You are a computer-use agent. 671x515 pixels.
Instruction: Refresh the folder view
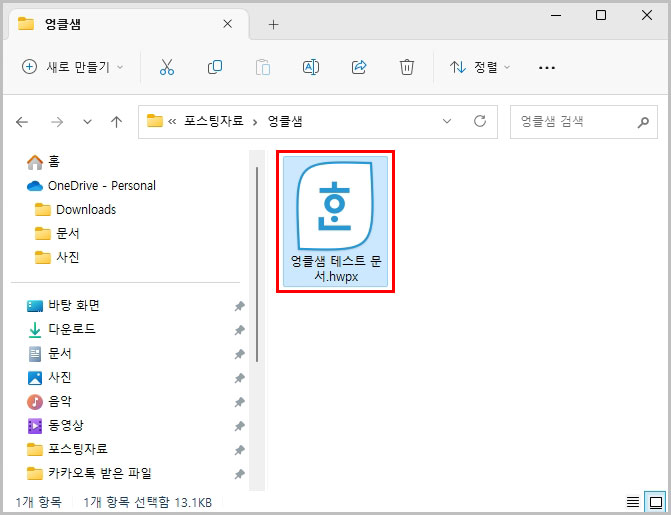[x=480, y=121]
